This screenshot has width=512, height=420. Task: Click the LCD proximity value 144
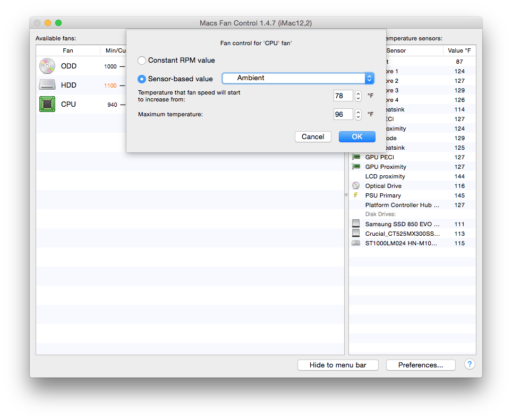459,176
